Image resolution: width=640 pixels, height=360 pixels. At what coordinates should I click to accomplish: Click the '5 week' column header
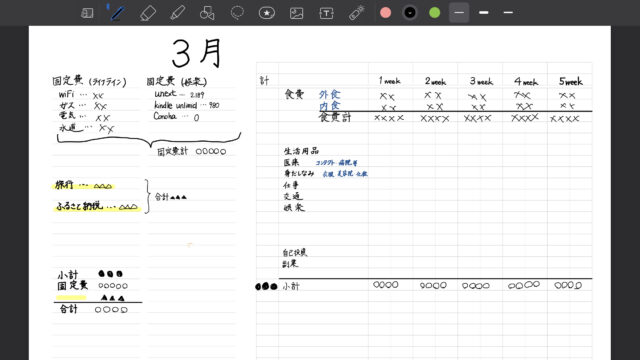point(571,81)
